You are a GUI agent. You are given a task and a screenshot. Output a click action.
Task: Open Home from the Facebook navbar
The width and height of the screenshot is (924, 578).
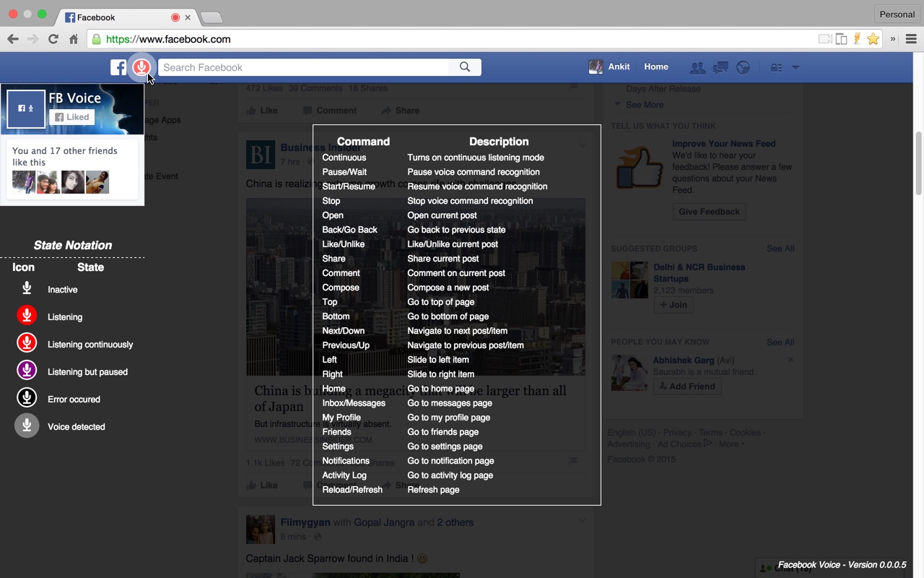pyautogui.click(x=655, y=66)
